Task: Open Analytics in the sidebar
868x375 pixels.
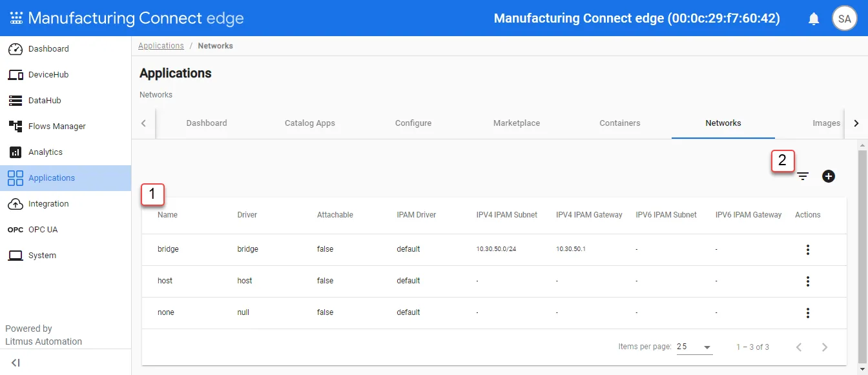Action: tap(66, 152)
